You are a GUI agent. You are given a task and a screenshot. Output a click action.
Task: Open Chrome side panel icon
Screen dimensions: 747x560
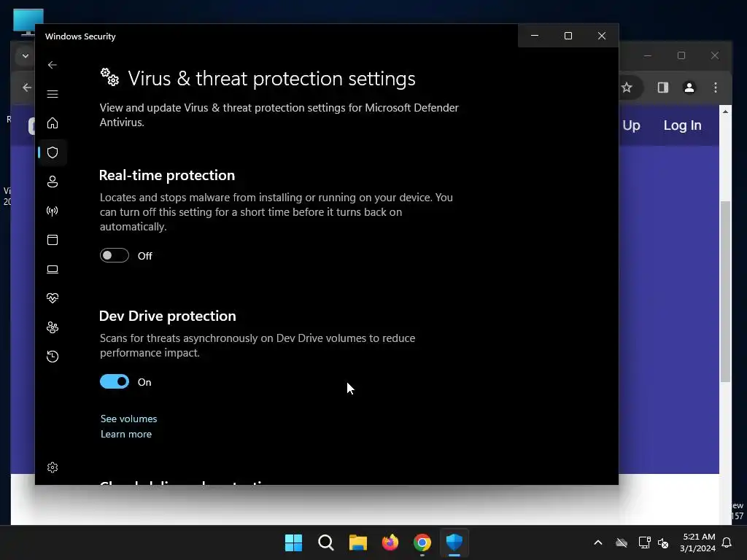pos(662,87)
